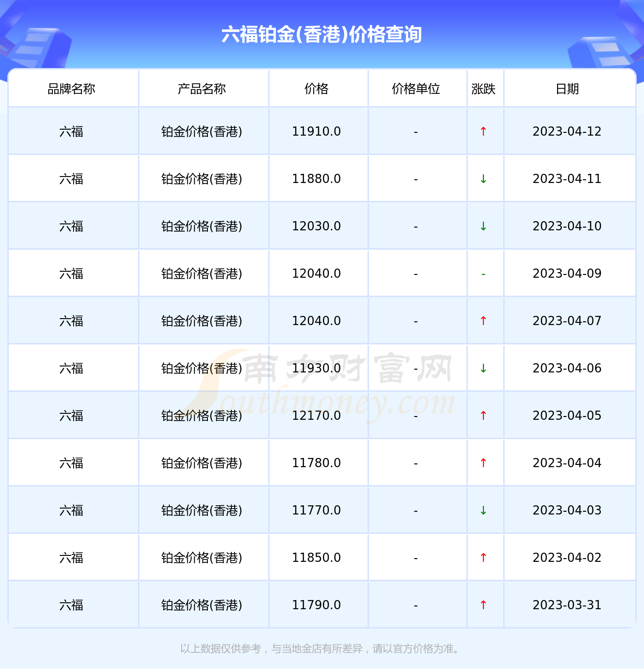644x669 pixels.
Task: Click the red up arrow for 2023-04-07
Action: pos(483,321)
